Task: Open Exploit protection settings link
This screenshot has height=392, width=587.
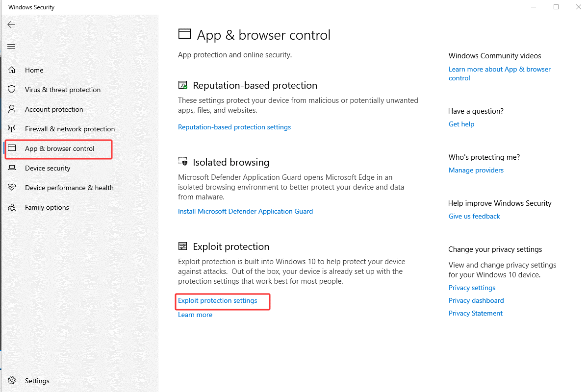Action: (217, 300)
